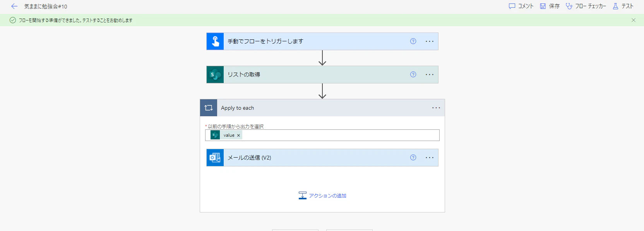
Task: Start a test with テスト
Action: click(623, 6)
